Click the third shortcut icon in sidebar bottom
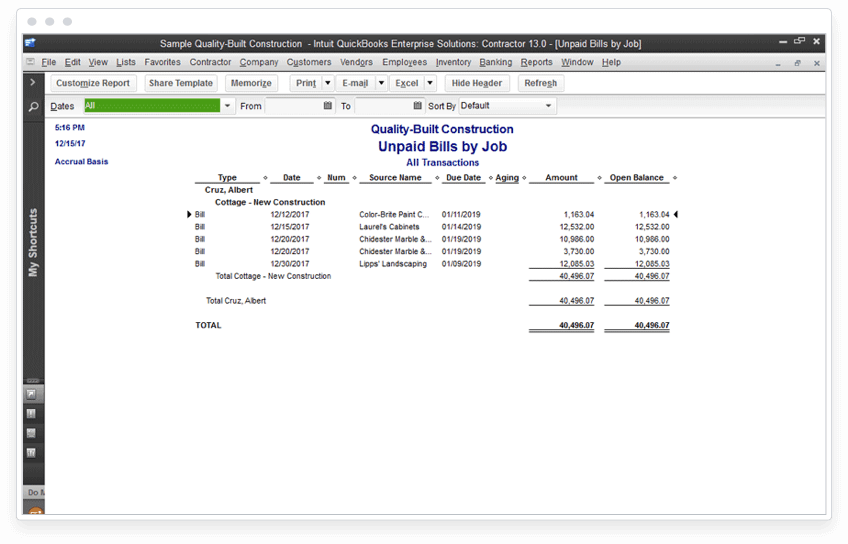Screen dimensions: 848x544 pyautogui.click(x=31, y=433)
